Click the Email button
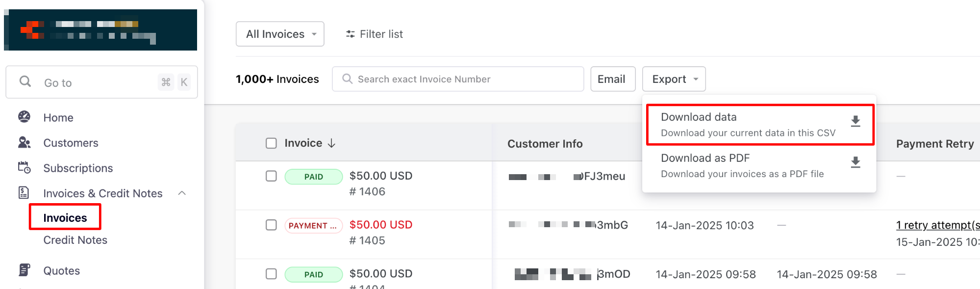 (x=612, y=79)
